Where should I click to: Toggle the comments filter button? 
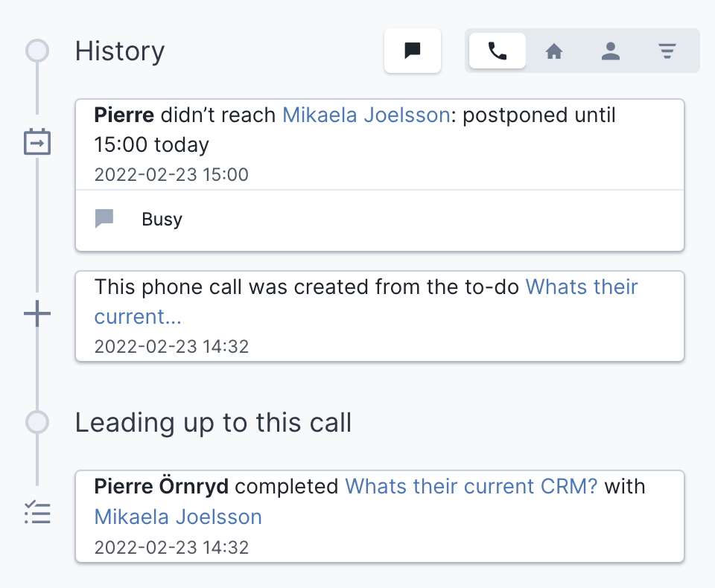pyautogui.click(x=412, y=51)
